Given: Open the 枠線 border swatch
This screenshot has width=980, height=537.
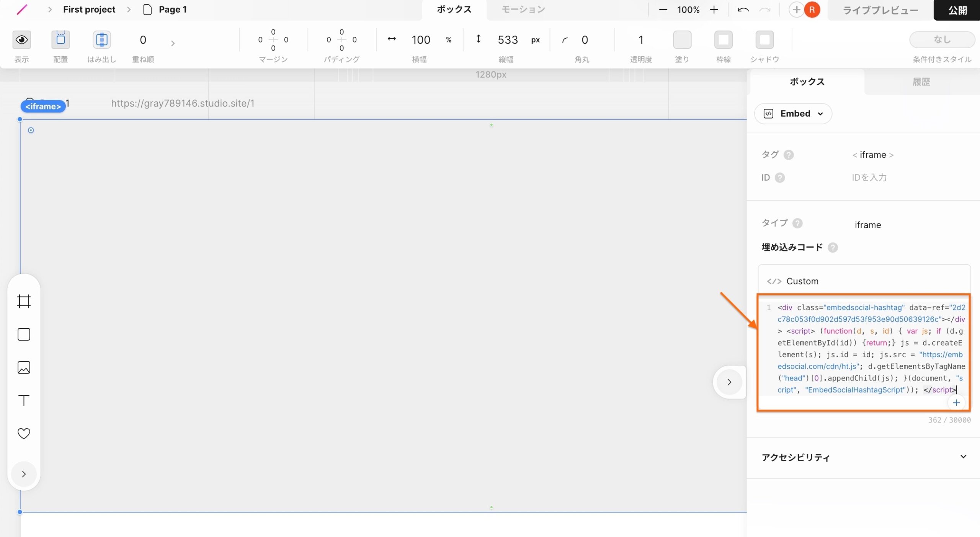Looking at the screenshot, I should pos(723,39).
